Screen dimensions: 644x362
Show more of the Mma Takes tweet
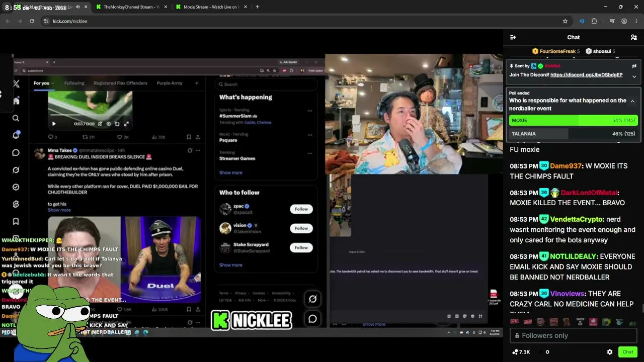click(x=59, y=210)
